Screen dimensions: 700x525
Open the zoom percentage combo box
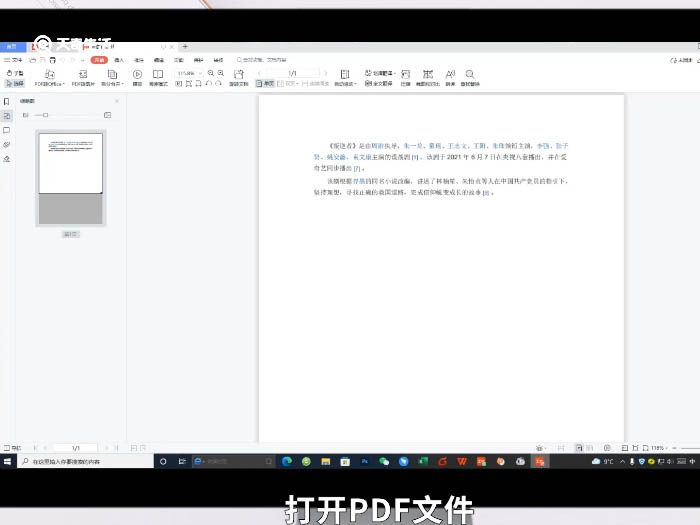pyautogui.click(x=189, y=73)
